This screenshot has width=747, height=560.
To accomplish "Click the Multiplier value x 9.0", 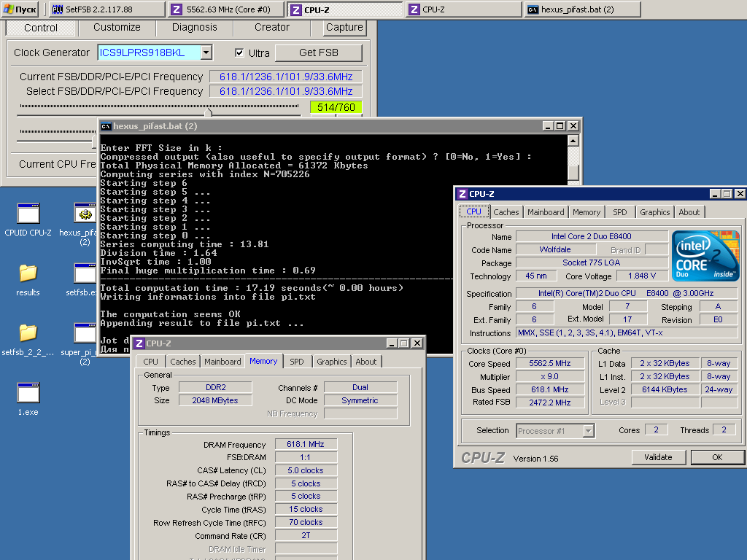I will click(550, 376).
